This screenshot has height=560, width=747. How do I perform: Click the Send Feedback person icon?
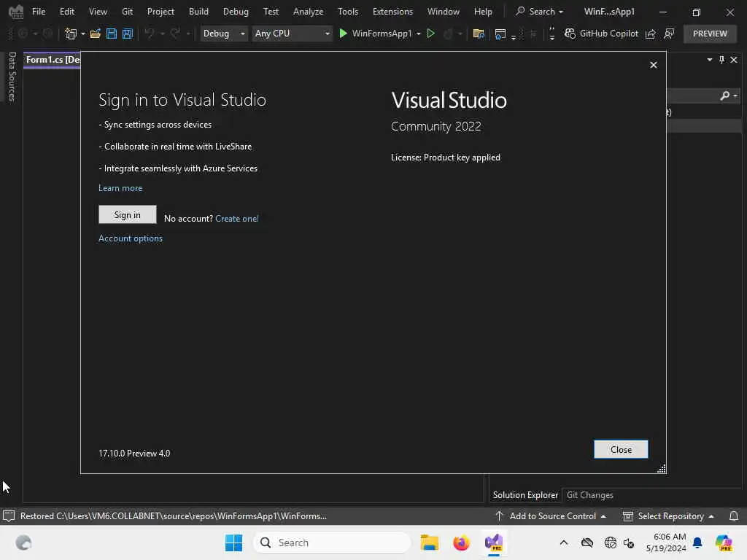669,34
